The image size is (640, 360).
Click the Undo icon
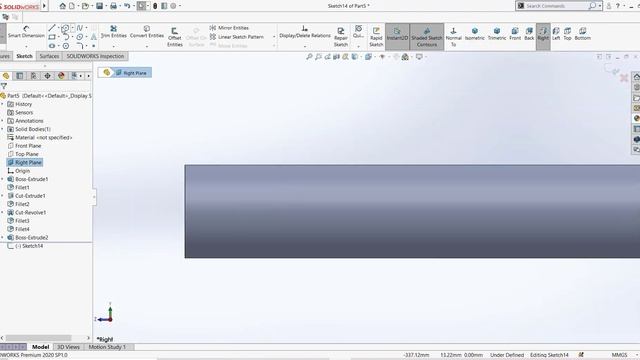(127, 6)
